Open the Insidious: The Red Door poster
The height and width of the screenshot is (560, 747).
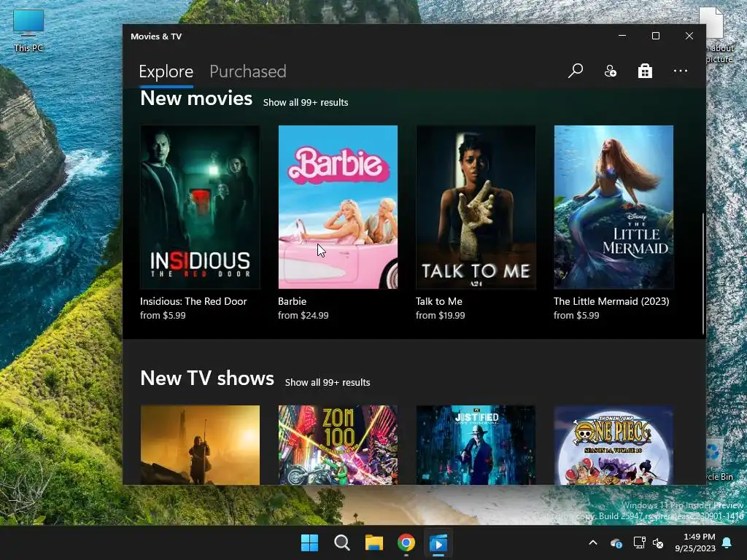[x=200, y=207]
